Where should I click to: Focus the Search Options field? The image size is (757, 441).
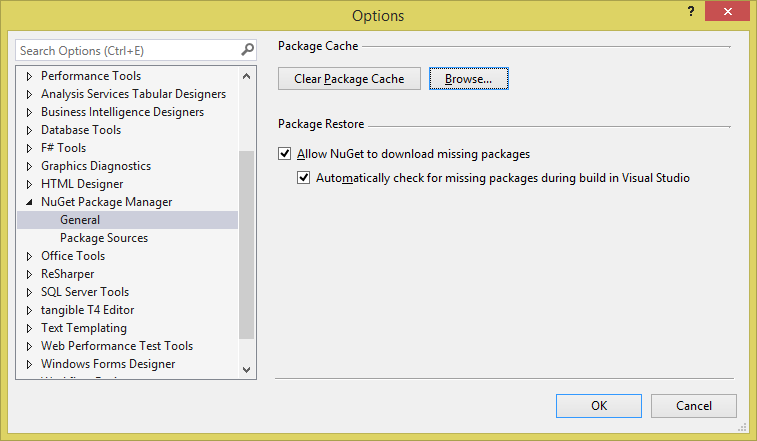[x=136, y=50]
